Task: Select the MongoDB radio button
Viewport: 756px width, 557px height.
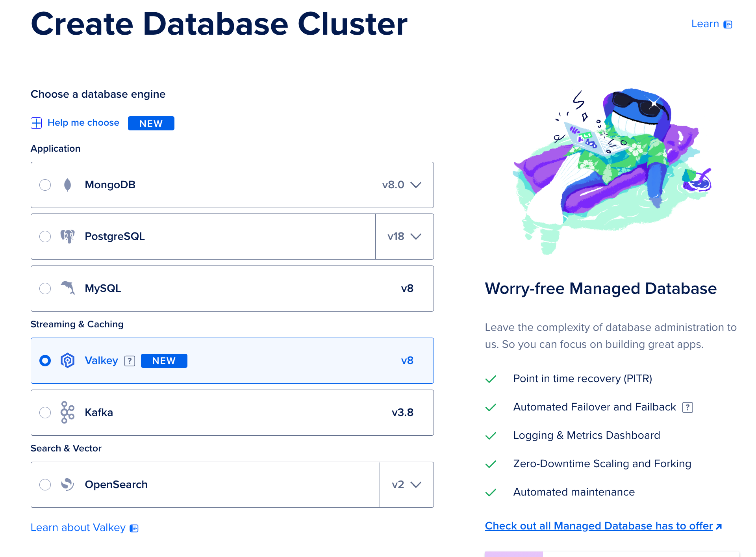Action: (45, 185)
